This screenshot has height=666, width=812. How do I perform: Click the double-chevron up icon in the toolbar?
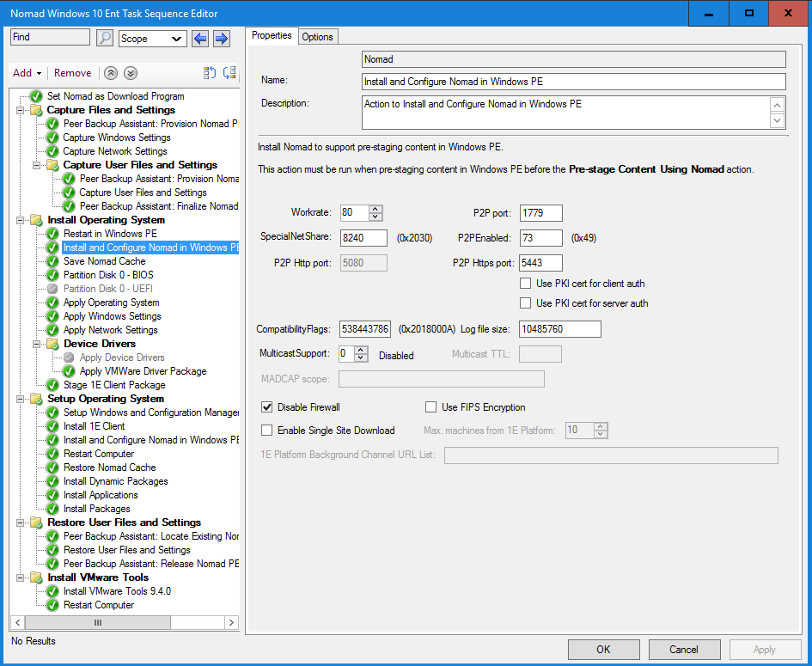(x=111, y=73)
